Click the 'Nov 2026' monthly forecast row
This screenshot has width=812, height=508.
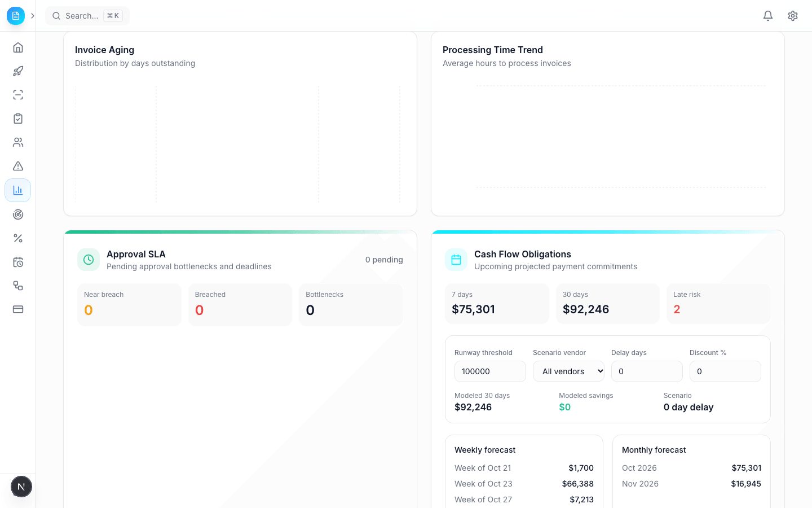coord(691,484)
